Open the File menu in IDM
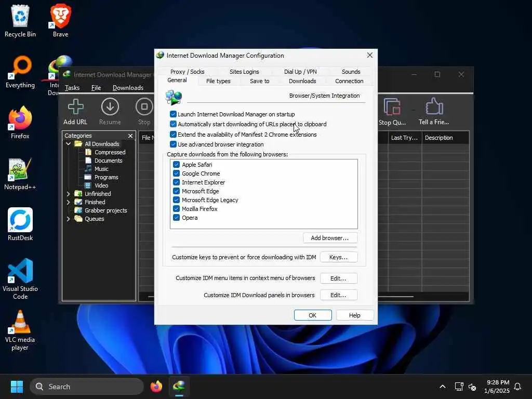532x399 pixels. coord(96,88)
